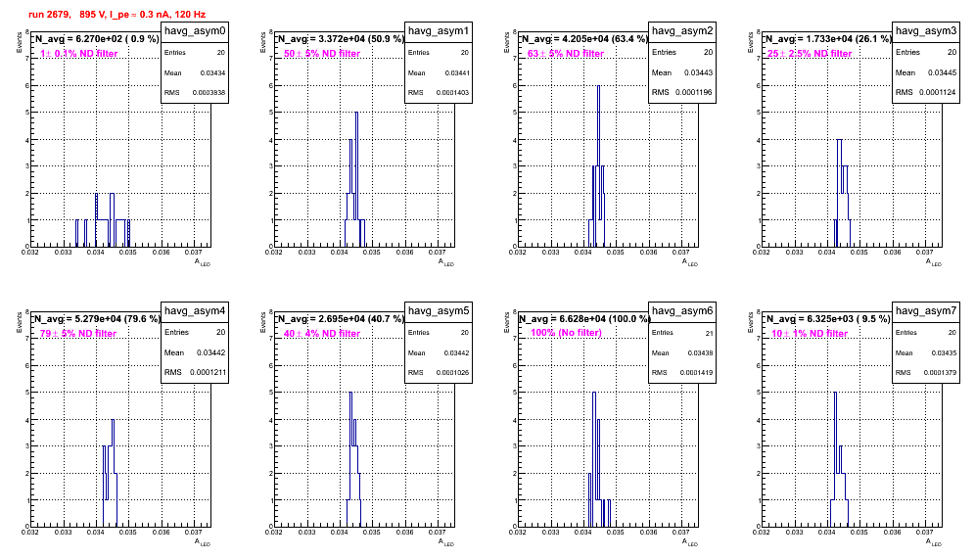
Task: Select the red run 2679 header text
Action: (x=116, y=15)
